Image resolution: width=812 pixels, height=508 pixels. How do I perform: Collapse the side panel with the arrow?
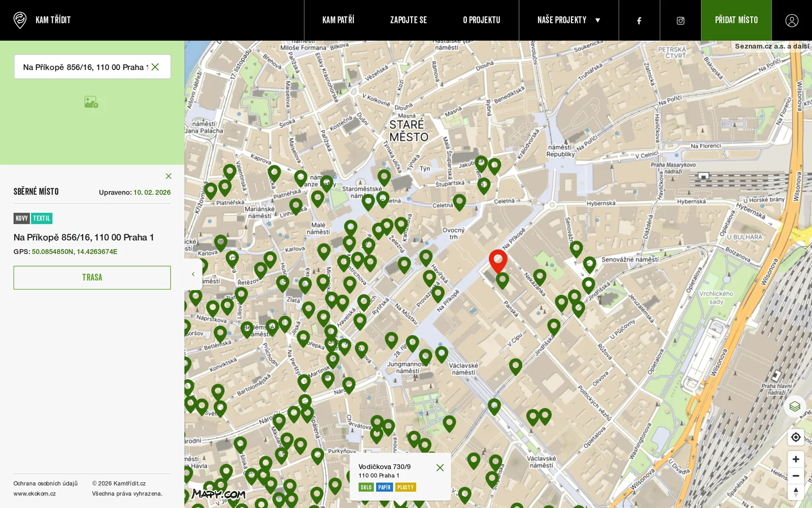(x=193, y=274)
